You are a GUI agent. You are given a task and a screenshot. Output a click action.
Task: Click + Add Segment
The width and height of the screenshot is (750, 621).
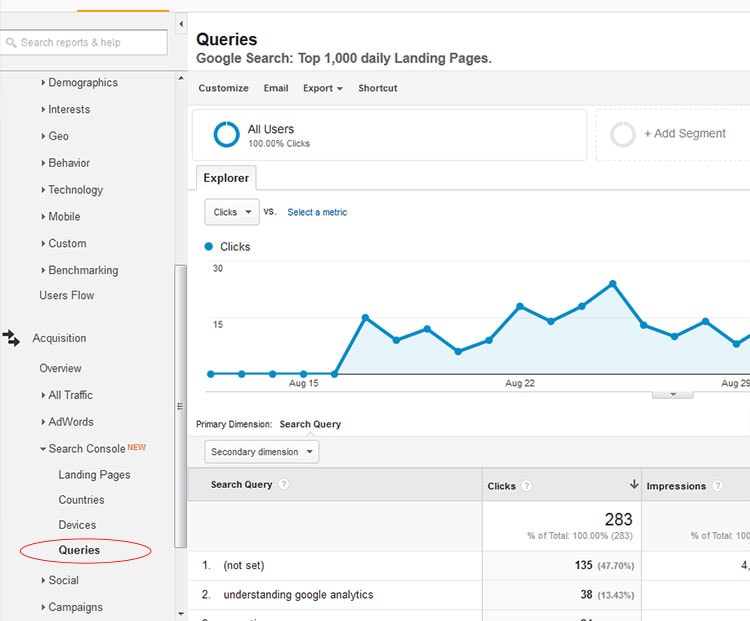point(684,133)
